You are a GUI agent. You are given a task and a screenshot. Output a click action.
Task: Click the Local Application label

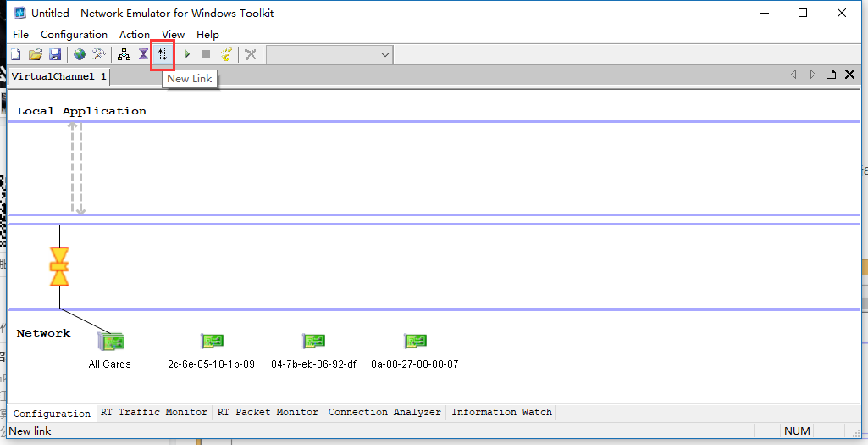(81, 111)
